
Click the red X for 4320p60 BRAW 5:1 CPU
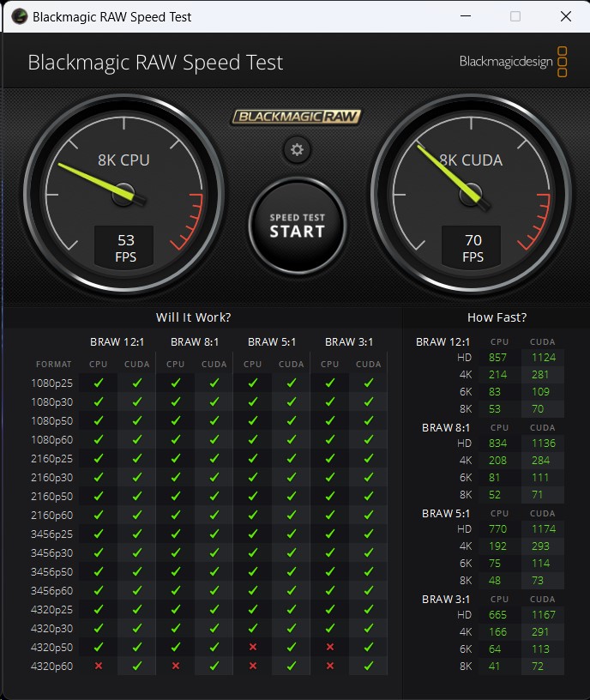coord(253,666)
